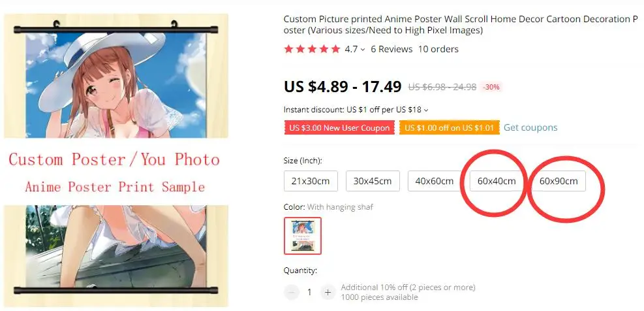This screenshot has height=311, width=644.
Task: Click the fifth red rating star
Action: point(336,50)
